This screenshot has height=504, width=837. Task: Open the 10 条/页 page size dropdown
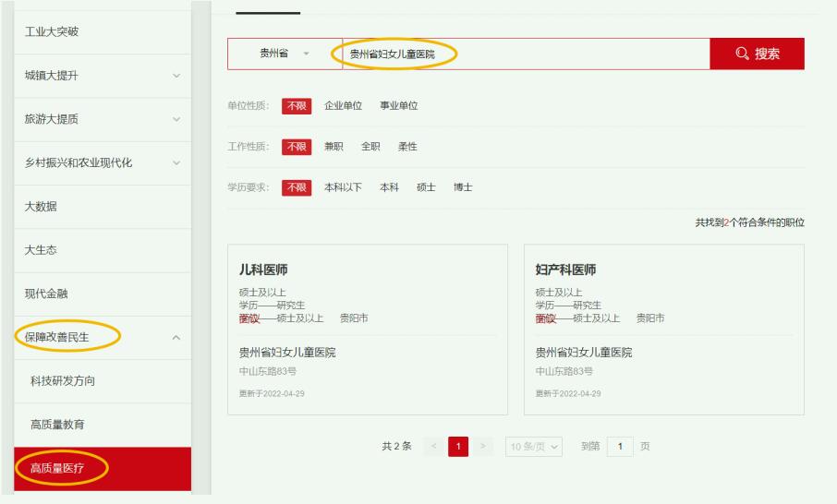tap(535, 447)
